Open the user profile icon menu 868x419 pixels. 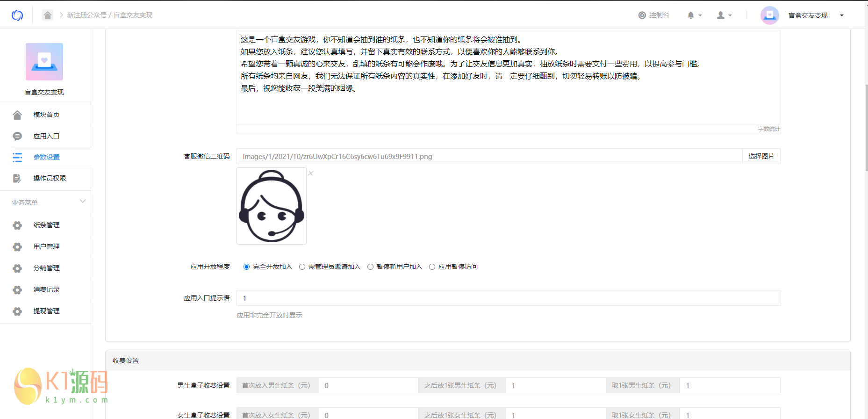pos(721,15)
